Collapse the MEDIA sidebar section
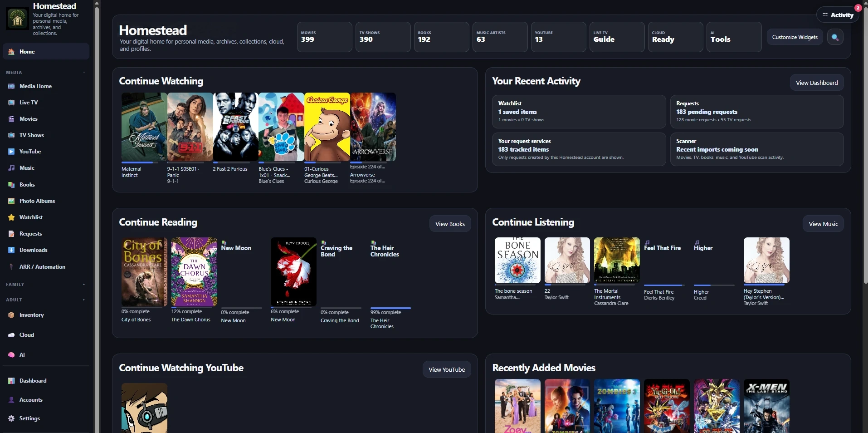This screenshot has height=433, width=868. point(45,72)
